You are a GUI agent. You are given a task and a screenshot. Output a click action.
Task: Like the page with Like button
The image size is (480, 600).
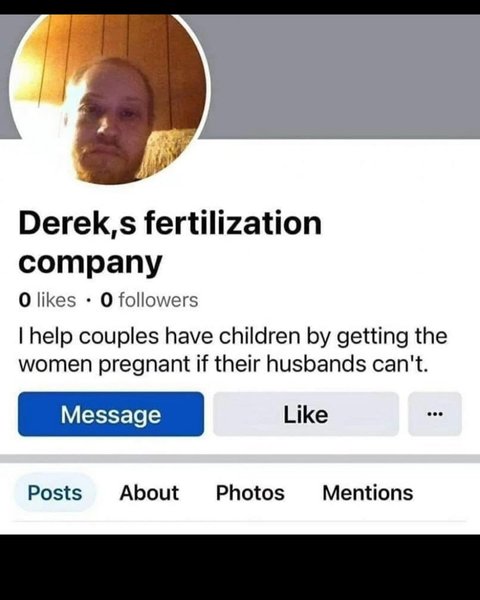(x=306, y=414)
